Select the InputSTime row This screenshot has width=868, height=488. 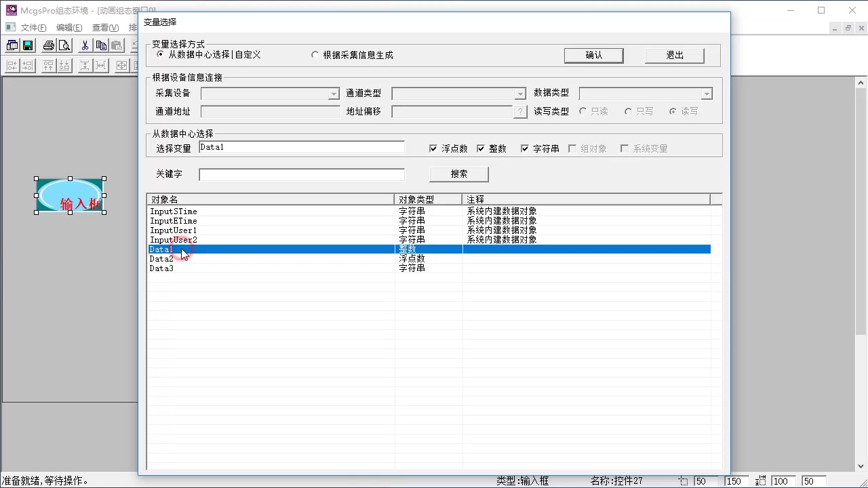[429, 211]
